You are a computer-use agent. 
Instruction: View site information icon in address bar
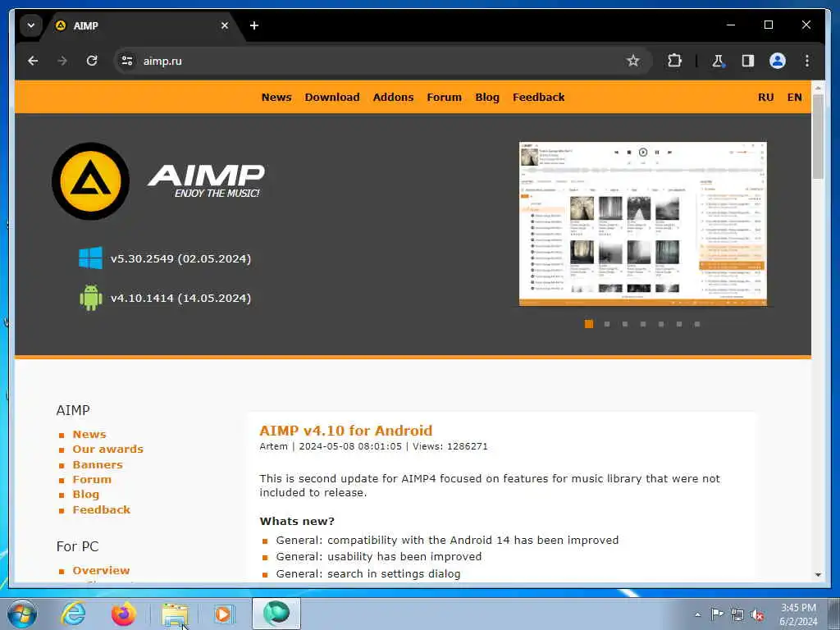coord(127,61)
